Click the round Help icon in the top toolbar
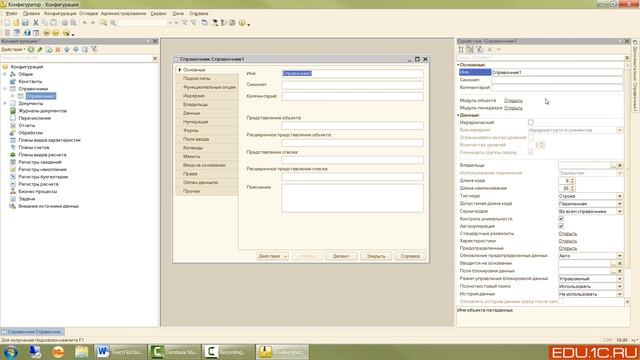 242,23
